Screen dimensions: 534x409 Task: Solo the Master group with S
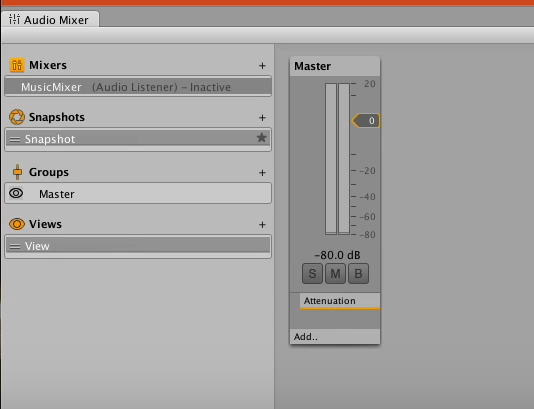[312, 273]
